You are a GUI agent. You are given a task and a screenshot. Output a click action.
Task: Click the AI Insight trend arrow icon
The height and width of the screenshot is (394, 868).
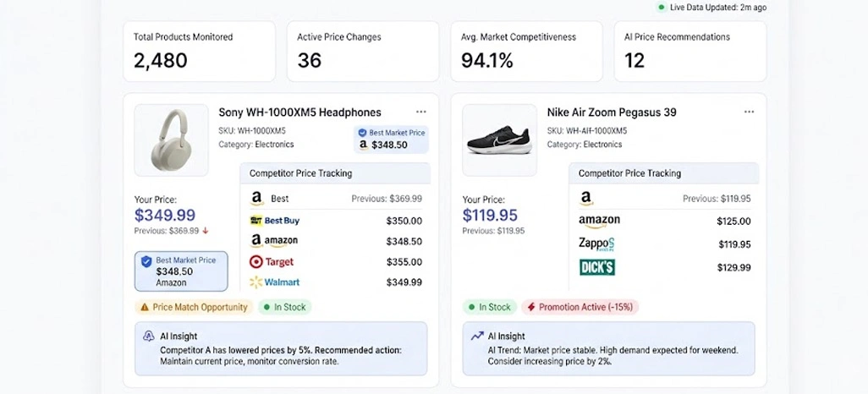476,336
